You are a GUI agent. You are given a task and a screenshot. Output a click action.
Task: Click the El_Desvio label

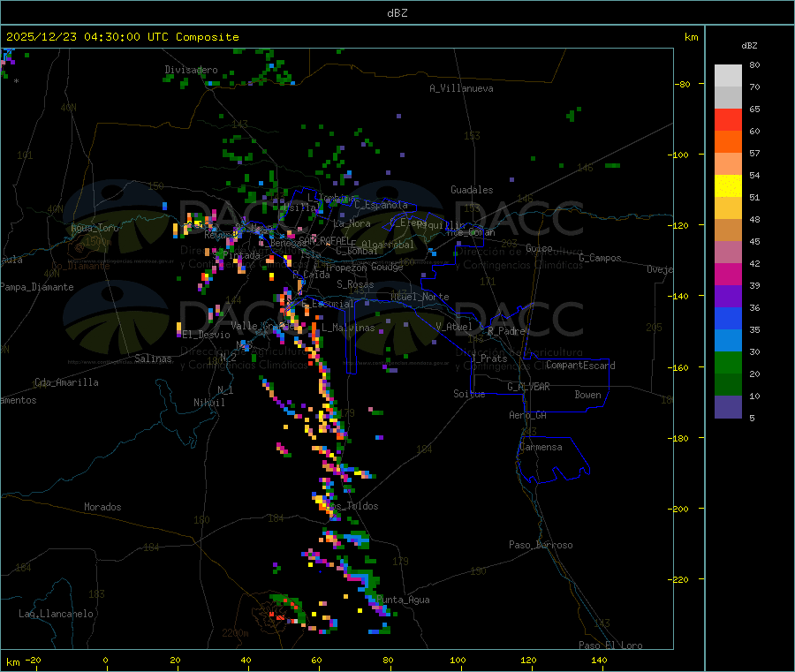pyautogui.click(x=206, y=335)
